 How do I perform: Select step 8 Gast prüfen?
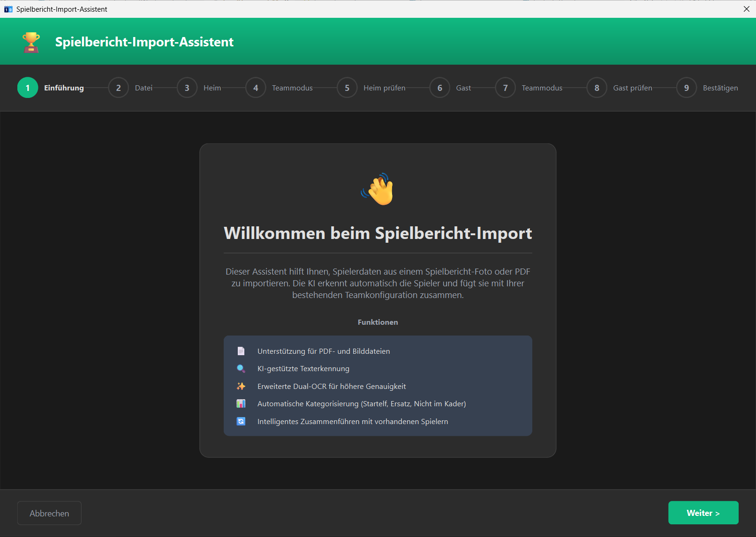597,88
